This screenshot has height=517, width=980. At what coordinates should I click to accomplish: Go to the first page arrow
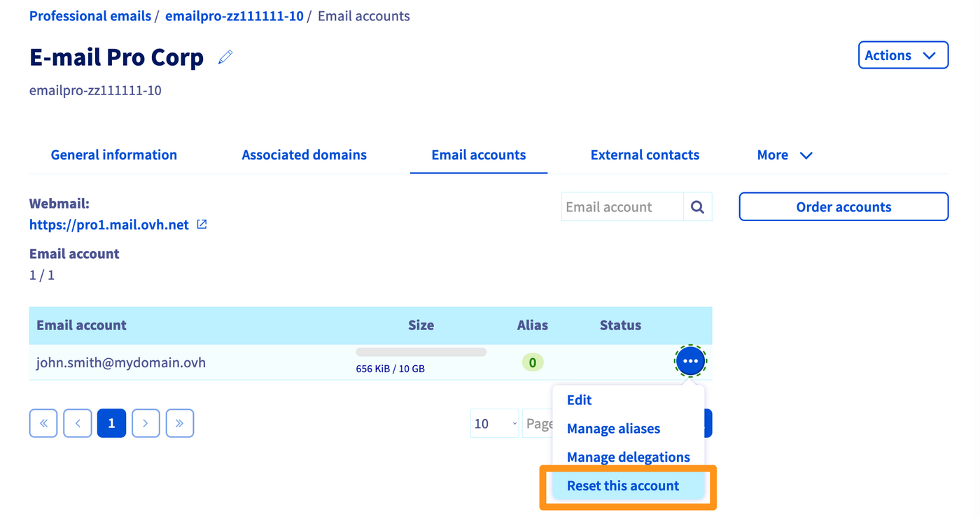43,423
